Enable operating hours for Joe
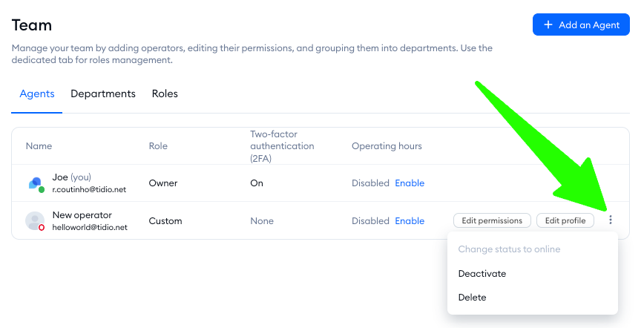644x328 pixels. (x=410, y=183)
